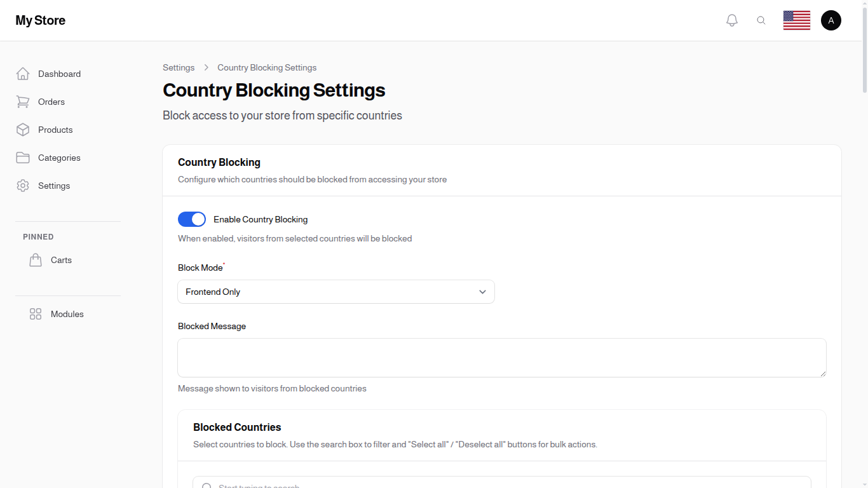Screen dimensions: 868x488
Task: Click the Country Blocking Settings breadcrumb
Action: [267, 67]
